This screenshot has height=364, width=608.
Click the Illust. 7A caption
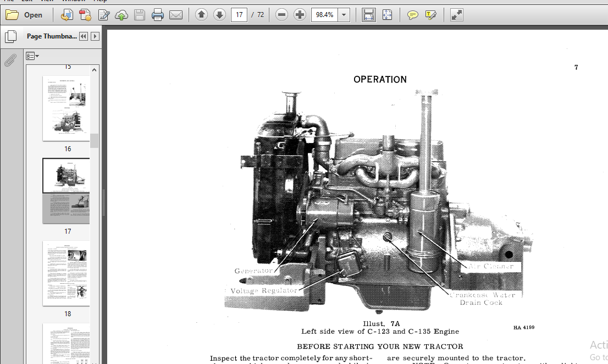tap(381, 324)
